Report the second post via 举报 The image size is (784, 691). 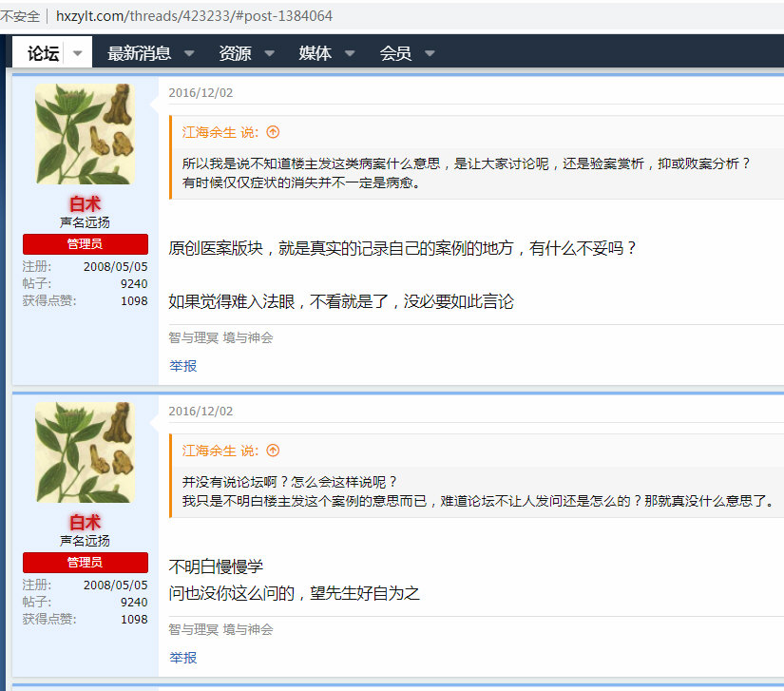point(182,658)
